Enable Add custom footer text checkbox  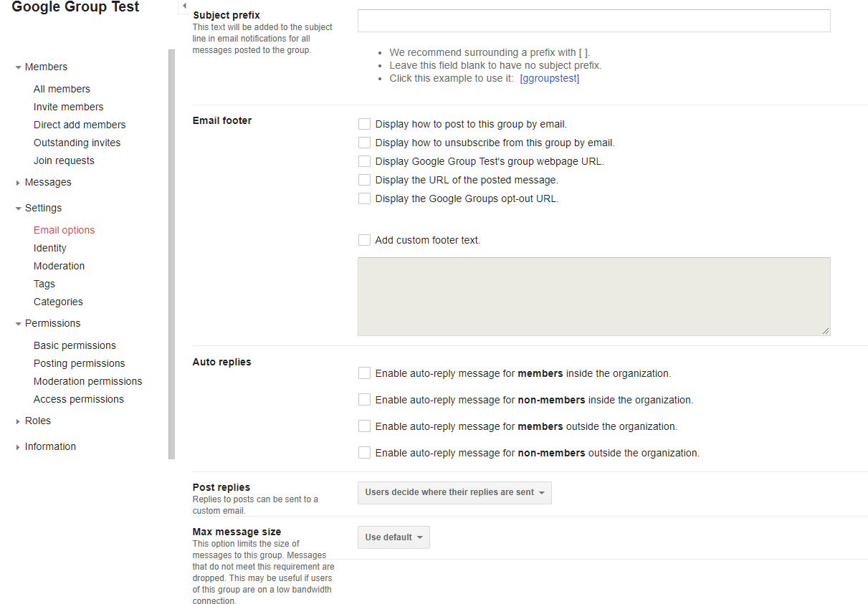pyautogui.click(x=365, y=240)
